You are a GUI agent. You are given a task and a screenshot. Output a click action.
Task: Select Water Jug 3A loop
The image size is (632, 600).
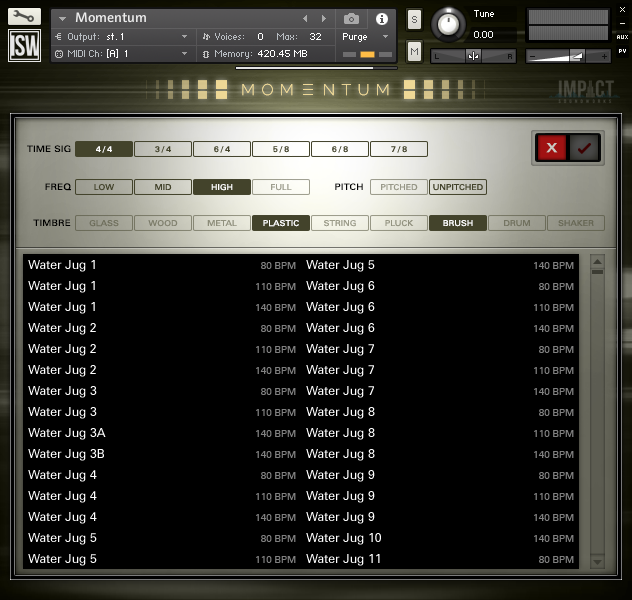click(x=162, y=433)
